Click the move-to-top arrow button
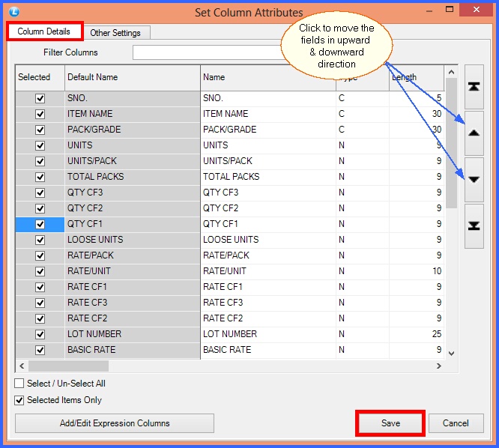 click(474, 86)
